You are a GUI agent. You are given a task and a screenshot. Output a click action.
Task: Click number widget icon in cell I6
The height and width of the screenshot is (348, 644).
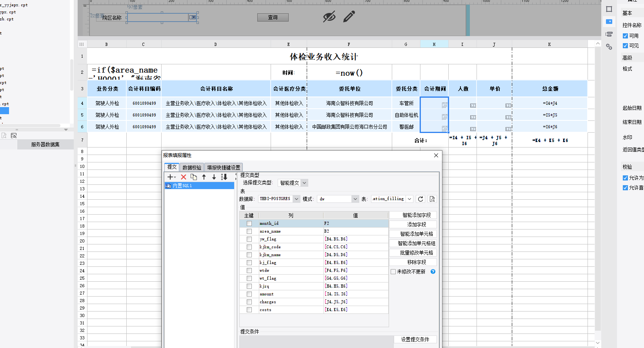[473, 129]
